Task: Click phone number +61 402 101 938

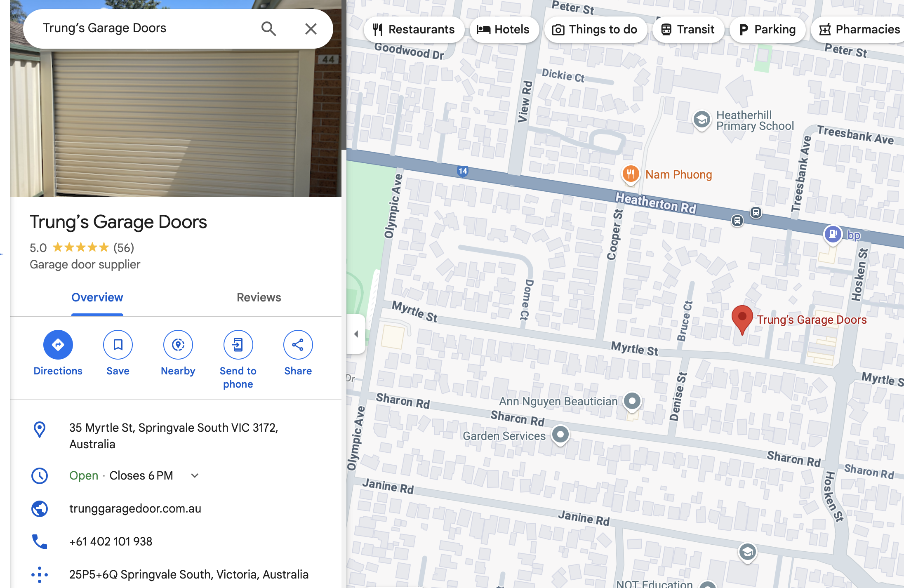Action: point(111,541)
